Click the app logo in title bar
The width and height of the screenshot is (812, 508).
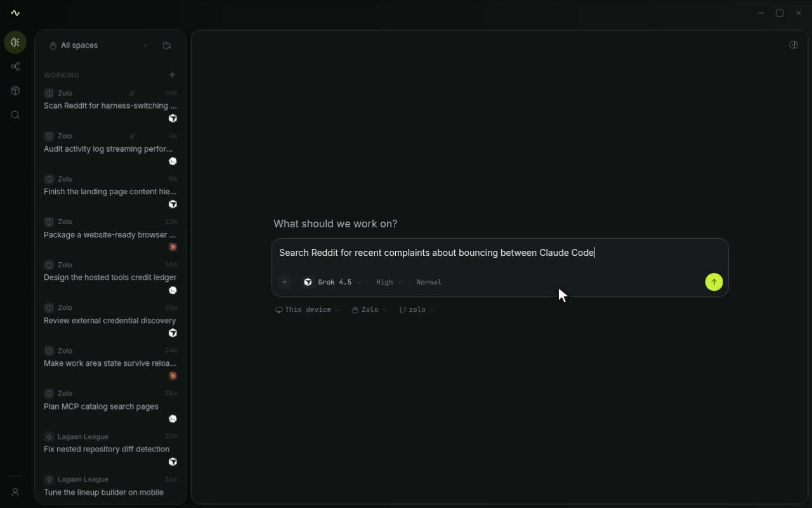[15, 13]
